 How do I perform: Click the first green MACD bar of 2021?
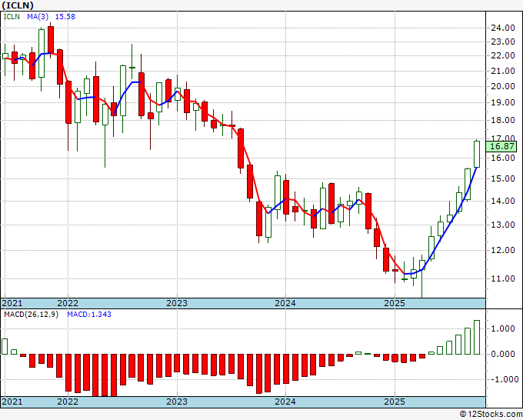[5, 346]
